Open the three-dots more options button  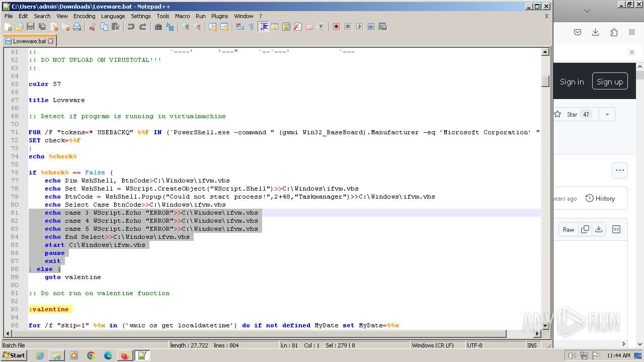click(x=620, y=170)
